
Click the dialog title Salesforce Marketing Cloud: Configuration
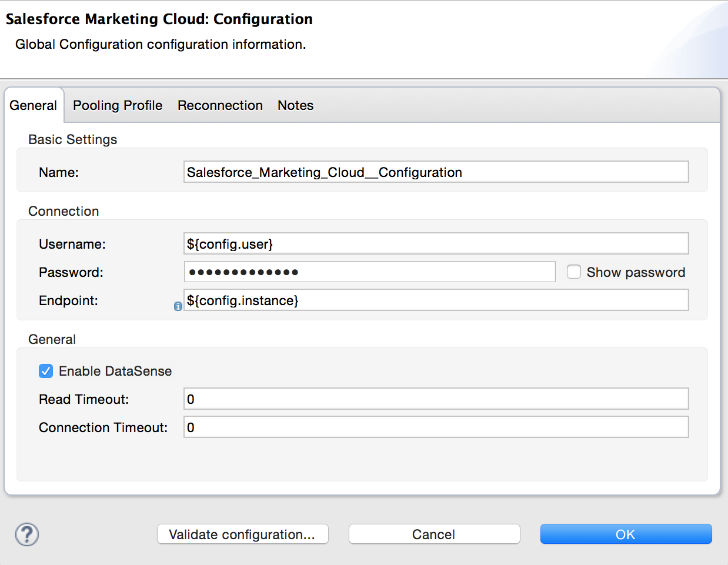[159, 19]
